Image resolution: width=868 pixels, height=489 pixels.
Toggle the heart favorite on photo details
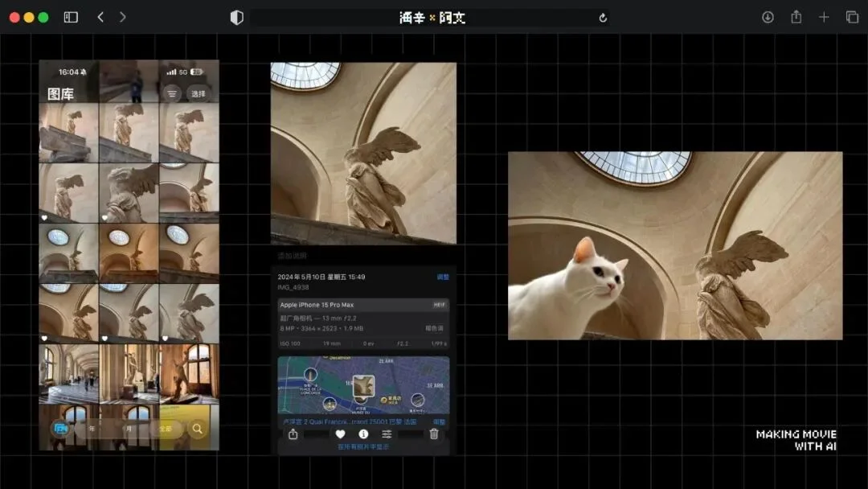click(340, 434)
